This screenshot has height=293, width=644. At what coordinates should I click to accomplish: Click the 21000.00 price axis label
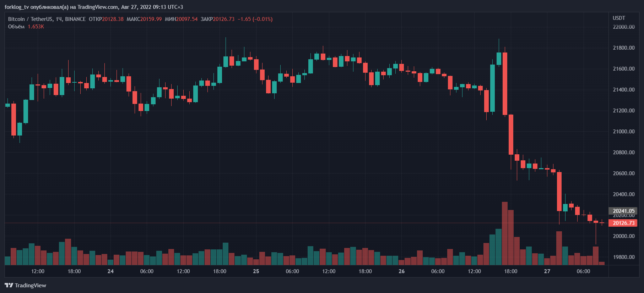pyautogui.click(x=624, y=132)
